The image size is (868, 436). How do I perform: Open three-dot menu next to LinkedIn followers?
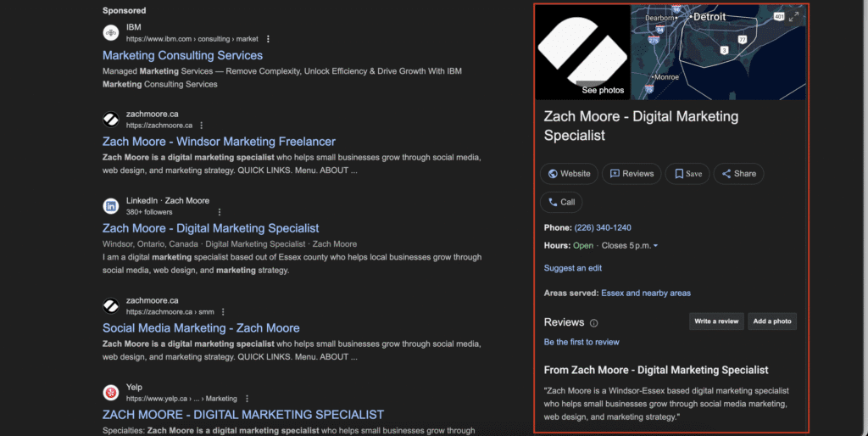[x=220, y=212]
